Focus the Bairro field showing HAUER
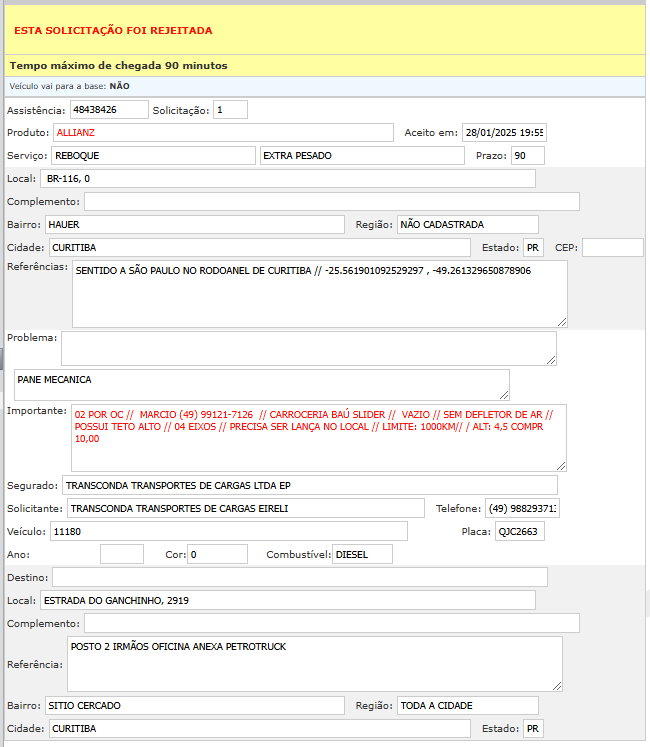Viewport: 650px width, 747px height. 194,225
